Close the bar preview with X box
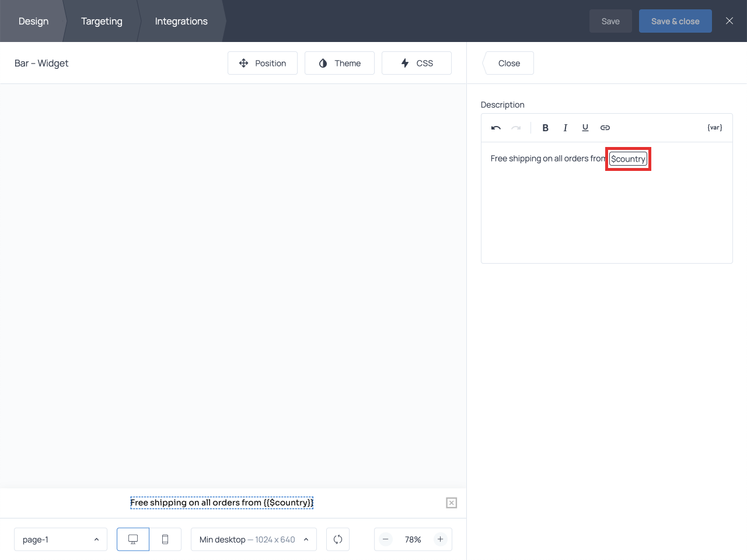 tap(452, 503)
